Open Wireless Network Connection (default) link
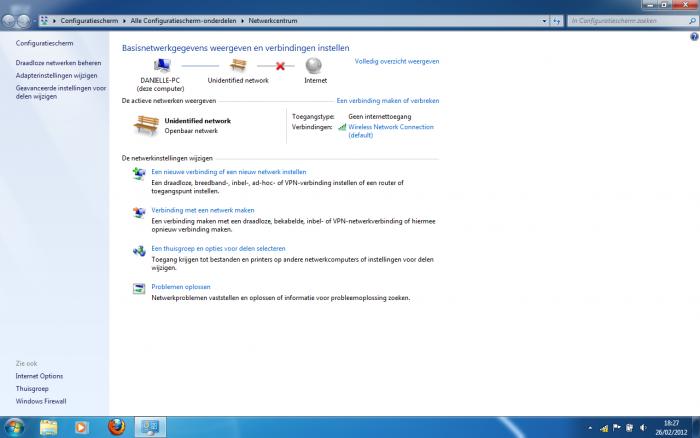The image size is (700, 438). [391, 131]
